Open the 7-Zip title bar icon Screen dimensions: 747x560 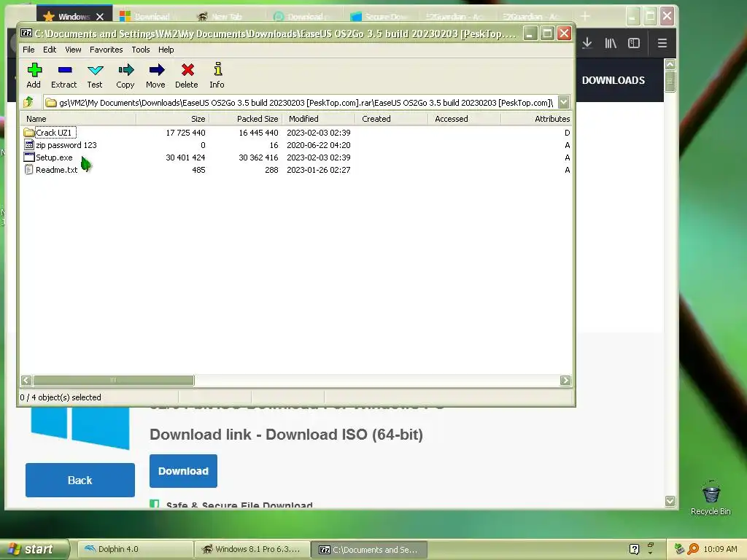pyautogui.click(x=26, y=34)
